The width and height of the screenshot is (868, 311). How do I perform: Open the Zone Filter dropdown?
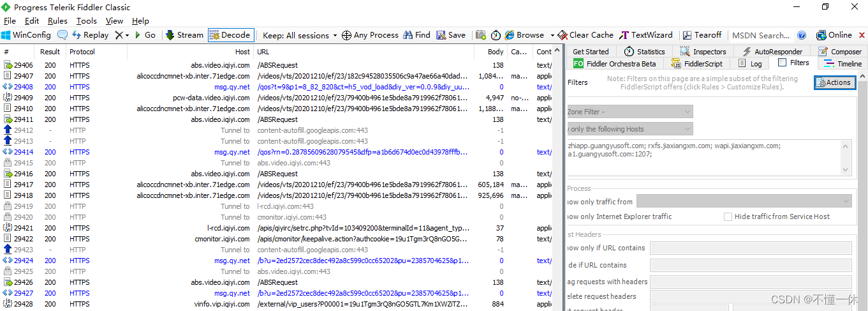(x=630, y=112)
